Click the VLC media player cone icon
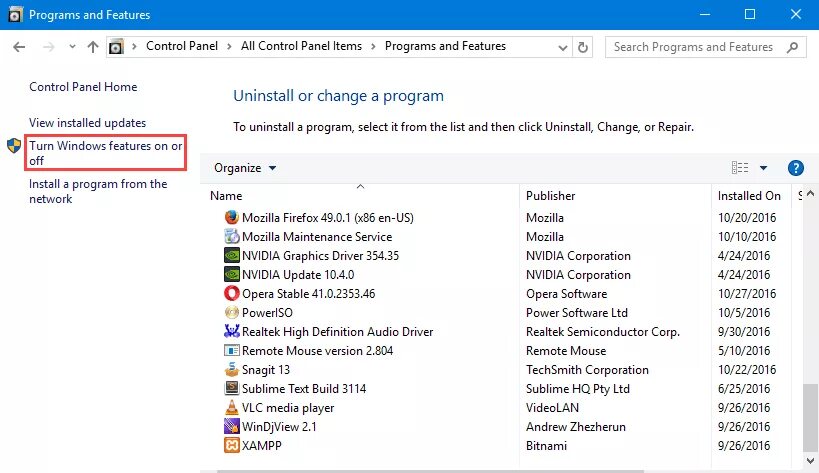The image size is (819, 473). coord(231,407)
